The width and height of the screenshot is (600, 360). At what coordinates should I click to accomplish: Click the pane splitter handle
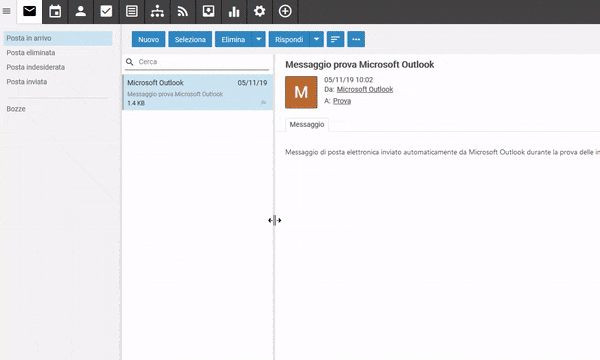tap(274, 220)
